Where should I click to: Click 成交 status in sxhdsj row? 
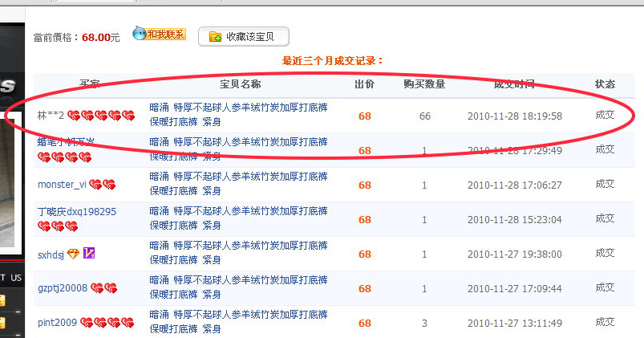point(605,253)
